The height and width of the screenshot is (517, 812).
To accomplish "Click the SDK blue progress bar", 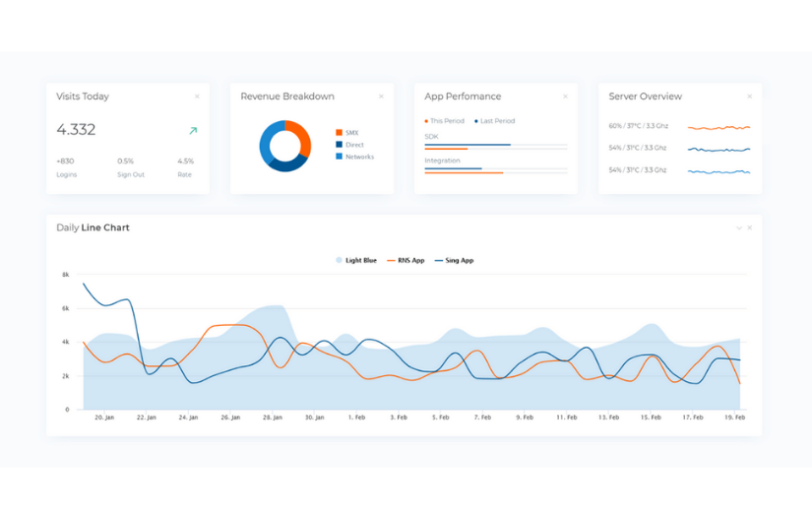I will (x=468, y=145).
